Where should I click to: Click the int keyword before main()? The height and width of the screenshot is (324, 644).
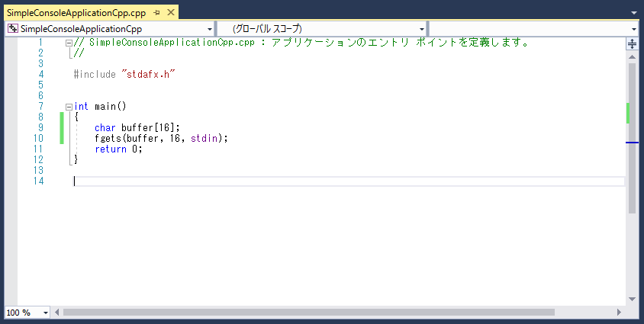tap(82, 107)
